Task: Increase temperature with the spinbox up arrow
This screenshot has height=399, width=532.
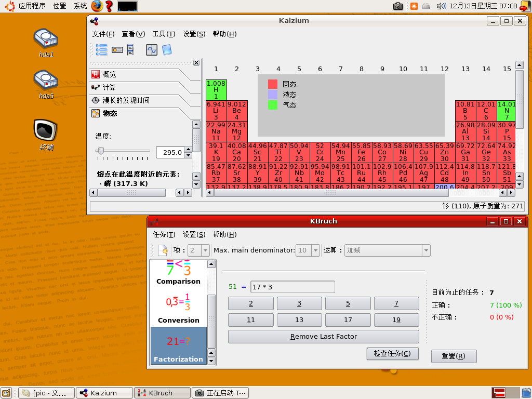Action: [x=188, y=150]
